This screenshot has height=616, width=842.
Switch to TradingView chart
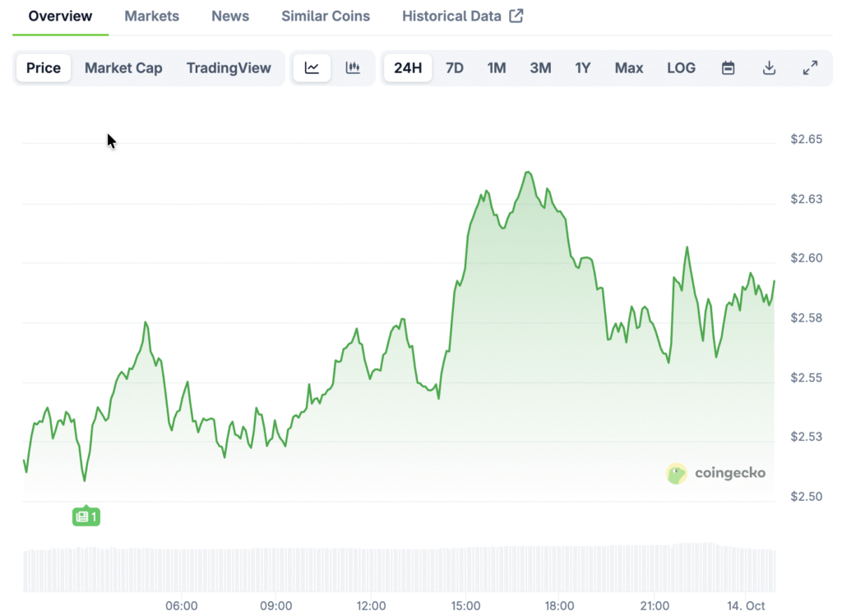[229, 68]
